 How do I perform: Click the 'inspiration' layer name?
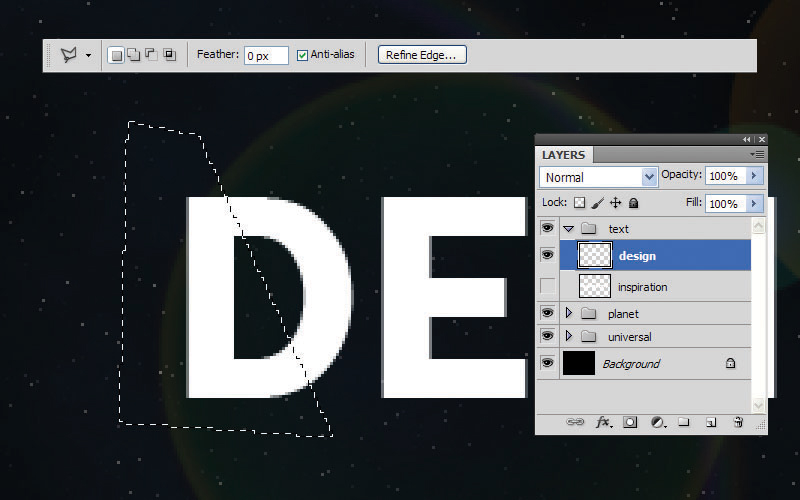642,287
